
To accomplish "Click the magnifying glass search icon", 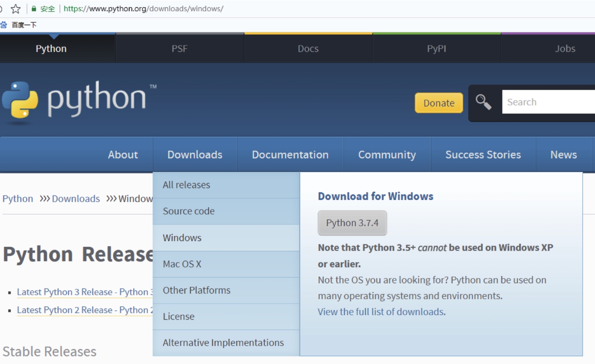I will 483,102.
